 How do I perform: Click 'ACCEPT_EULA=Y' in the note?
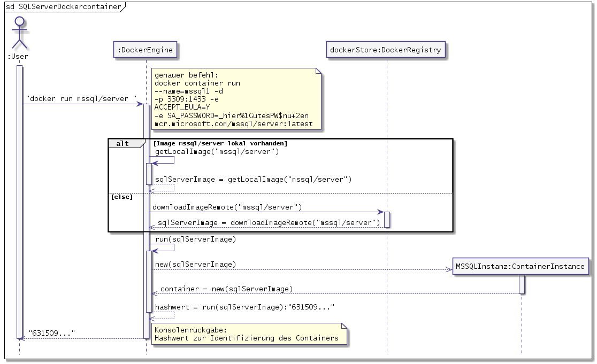[182, 107]
